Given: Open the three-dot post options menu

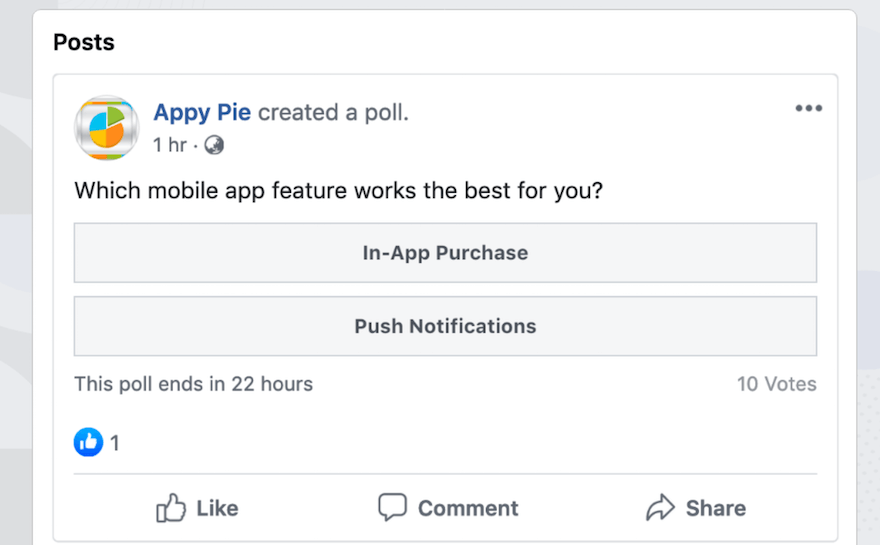Looking at the screenshot, I should tap(809, 108).
